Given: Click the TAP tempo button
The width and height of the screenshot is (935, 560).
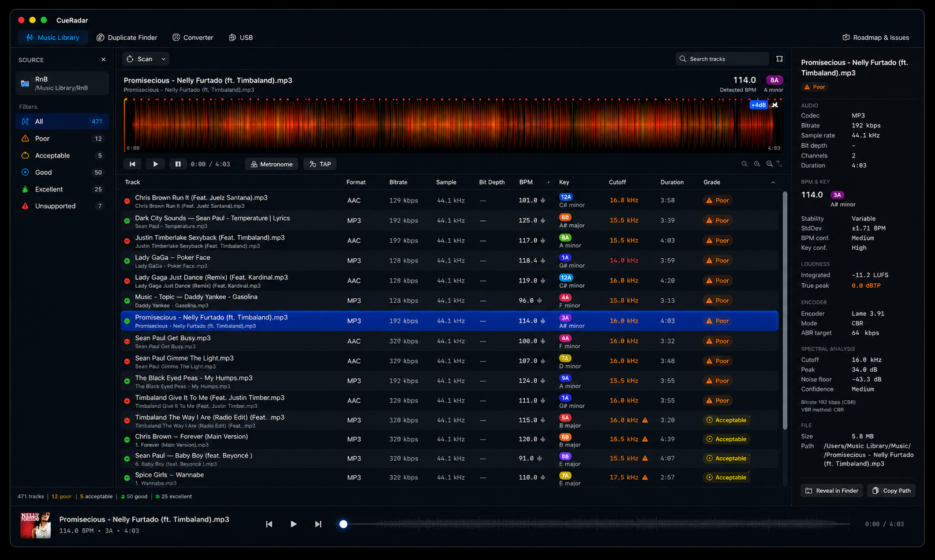Looking at the screenshot, I should click(320, 164).
